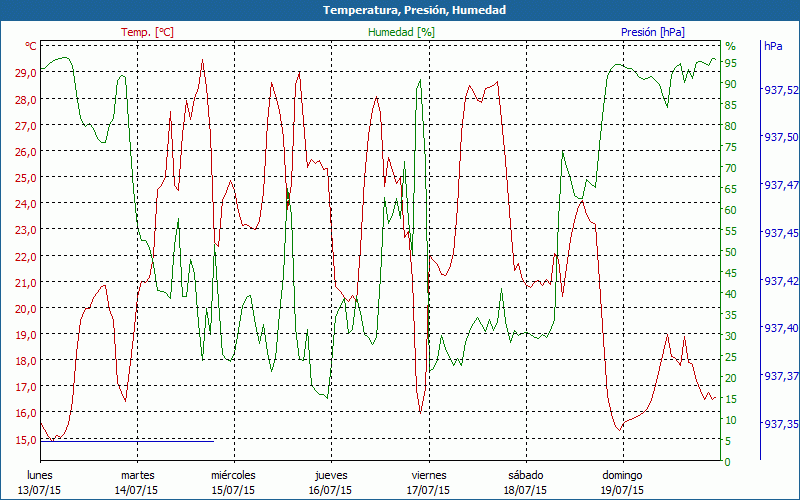Click the 95 humidity axis tick
Viewport: 800px width, 500px height.
tap(730, 63)
